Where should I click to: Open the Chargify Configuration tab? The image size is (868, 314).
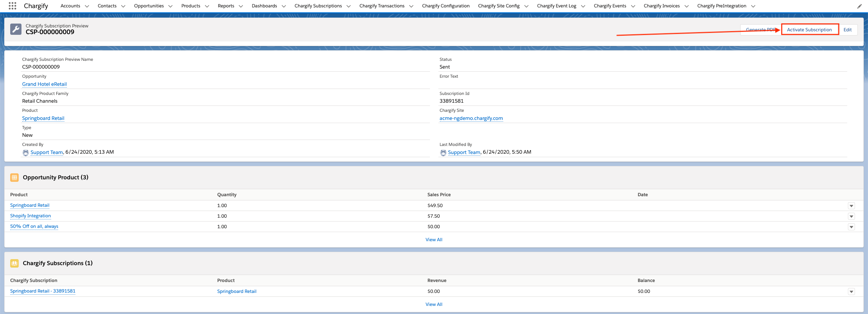pos(445,6)
